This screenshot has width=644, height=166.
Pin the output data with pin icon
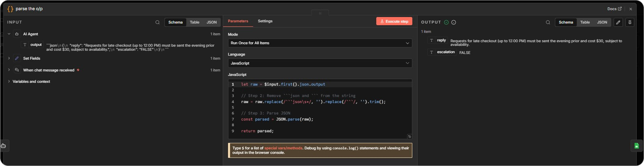pyautogui.click(x=630, y=22)
